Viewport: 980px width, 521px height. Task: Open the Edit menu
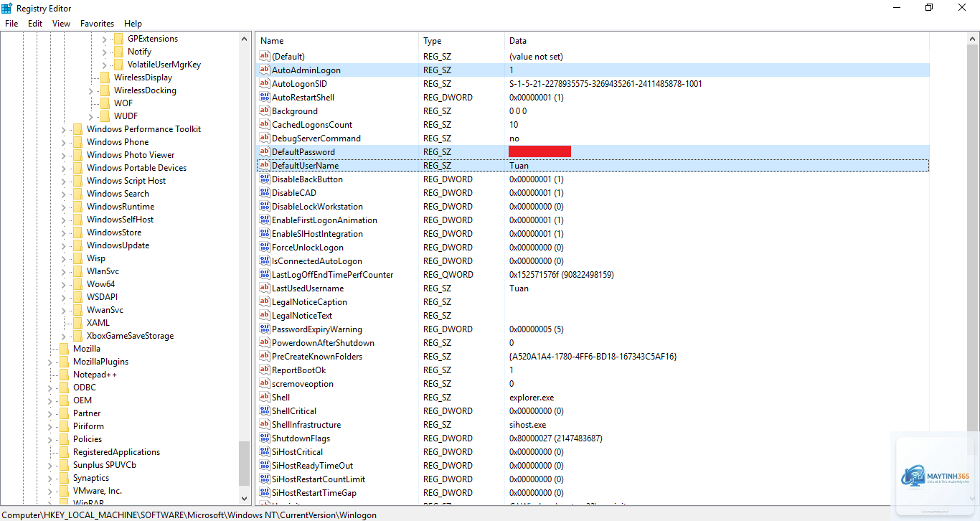35,24
